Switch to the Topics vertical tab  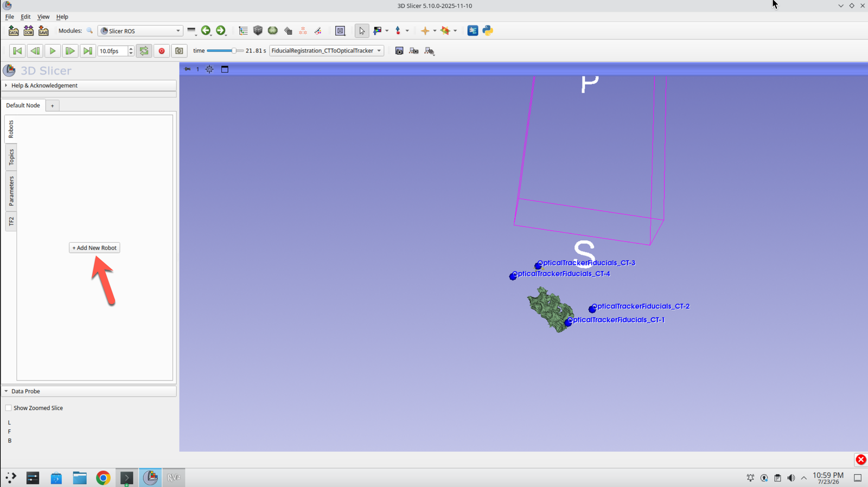point(11,158)
